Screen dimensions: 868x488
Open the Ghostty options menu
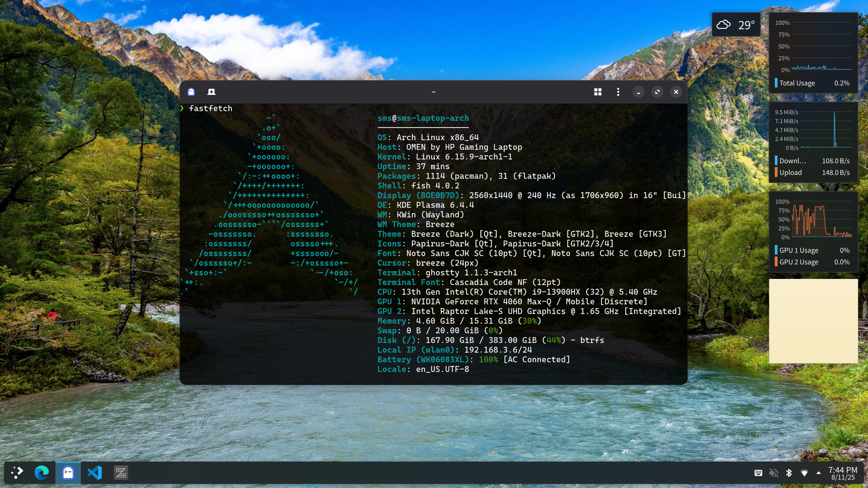(618, 92)
